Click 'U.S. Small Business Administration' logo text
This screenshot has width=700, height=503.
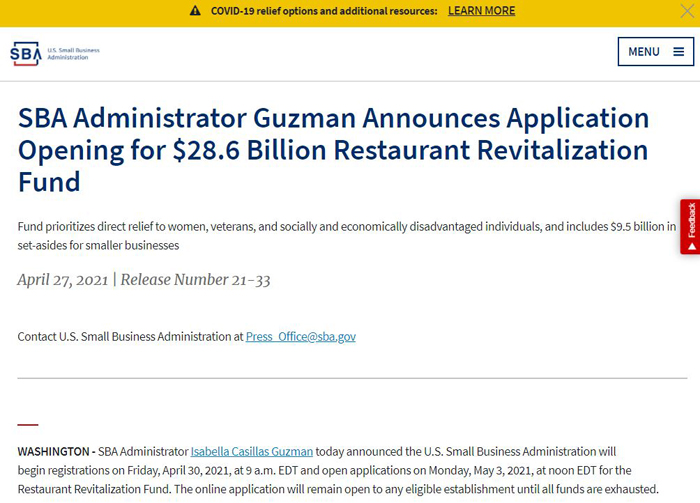(x=74, y=54)
